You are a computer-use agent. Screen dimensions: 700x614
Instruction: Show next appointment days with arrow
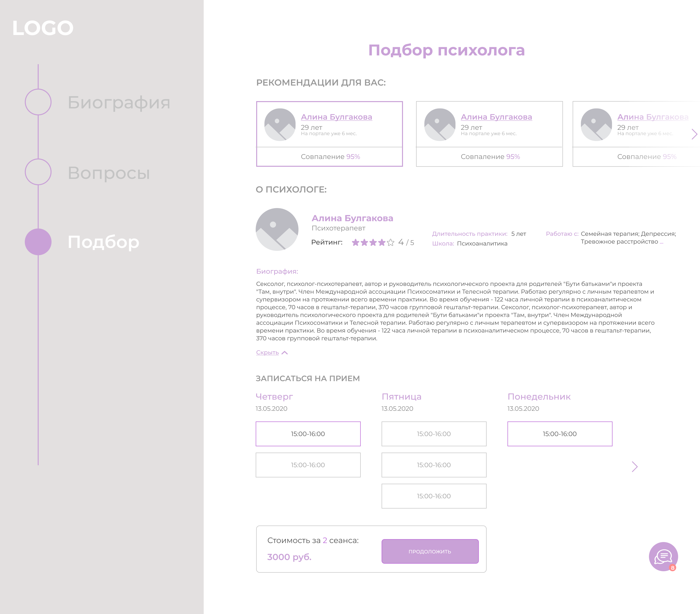(635, 466)
